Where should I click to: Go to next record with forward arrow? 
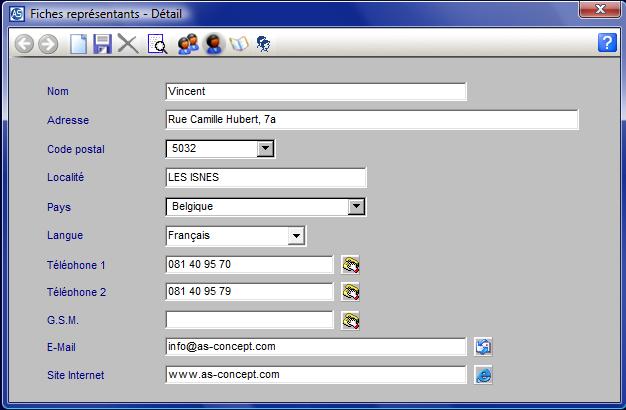click(48, 44)
